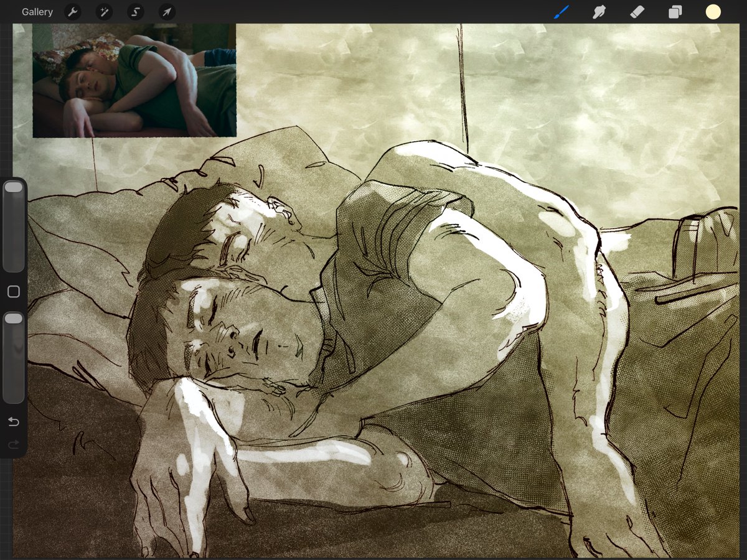747x560 pixels.
Task: Select the Selection tool (S ribbon)
Action: pyautogui.click(x=135, y=12)
